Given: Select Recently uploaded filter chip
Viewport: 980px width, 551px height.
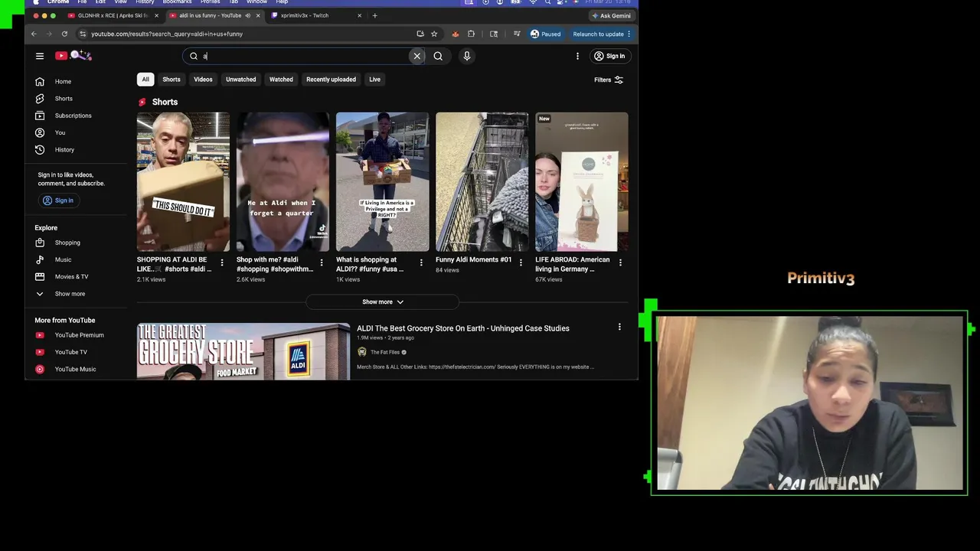Looking at the screenshot, I should (331, 80).
